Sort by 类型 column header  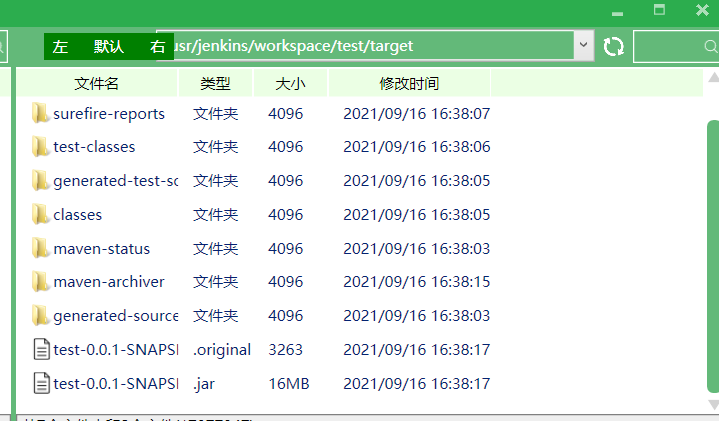(216, 83)
